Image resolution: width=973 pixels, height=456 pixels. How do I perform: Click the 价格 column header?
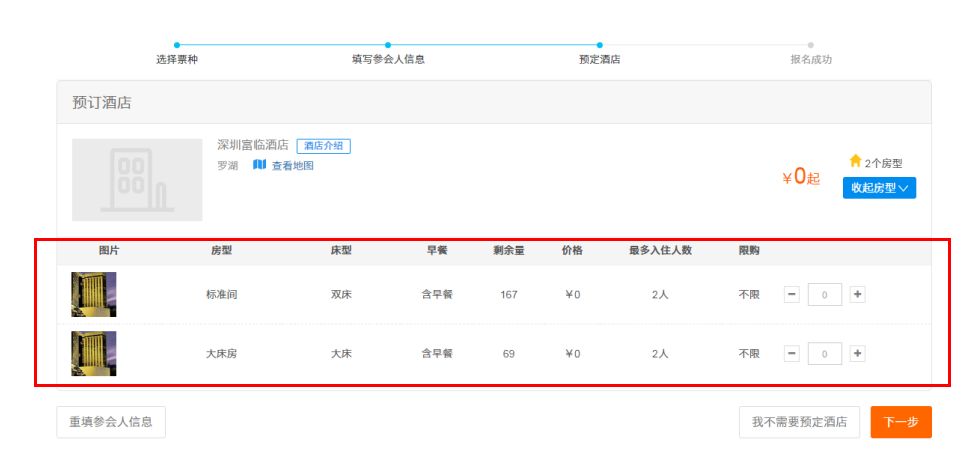click(572, 251)
